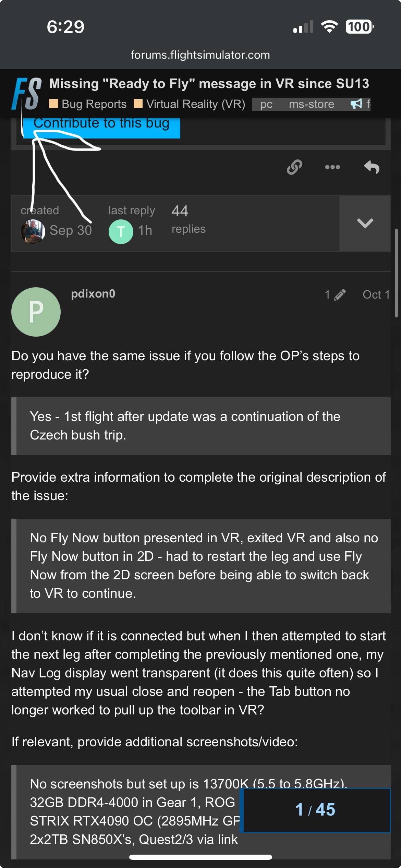Tap the pencil edit history icon

[340, 295]
